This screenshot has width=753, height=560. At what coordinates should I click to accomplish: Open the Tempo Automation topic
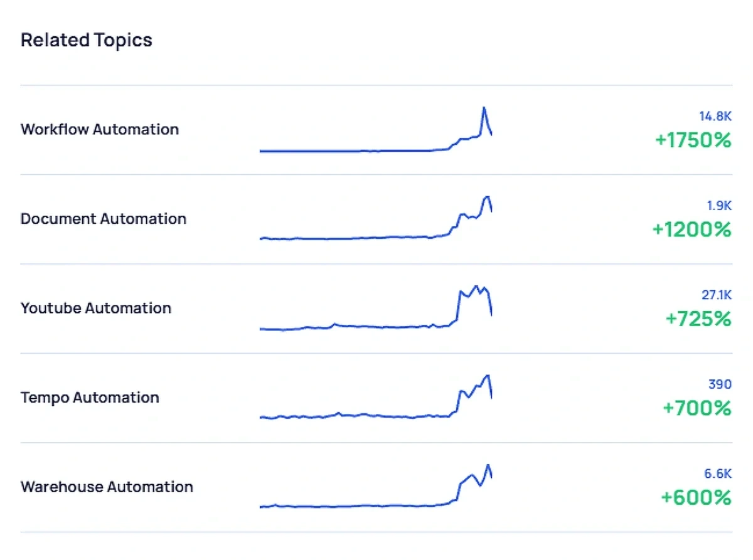90,398
